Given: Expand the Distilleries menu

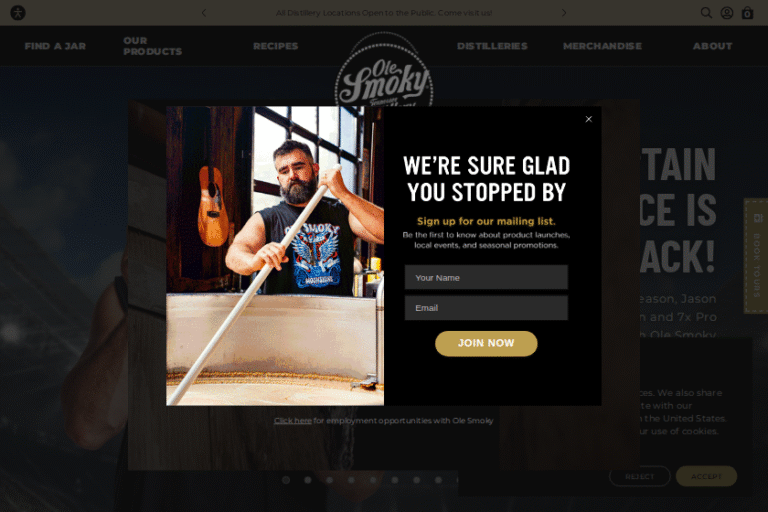Looking at the screenshot, I should pyautogui.click(x=492, y=46).
